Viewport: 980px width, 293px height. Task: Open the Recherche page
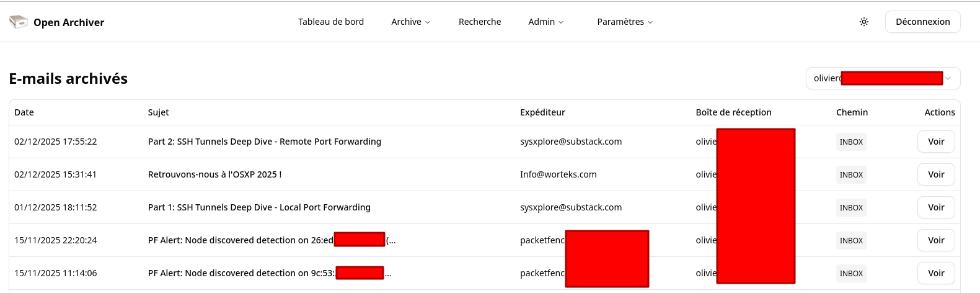coord(480,22)
